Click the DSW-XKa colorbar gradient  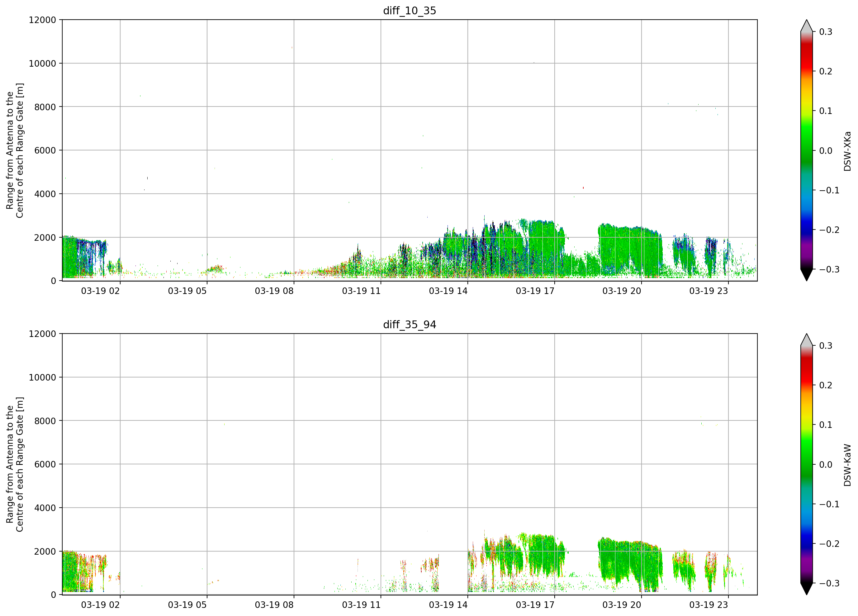(807, 150)
